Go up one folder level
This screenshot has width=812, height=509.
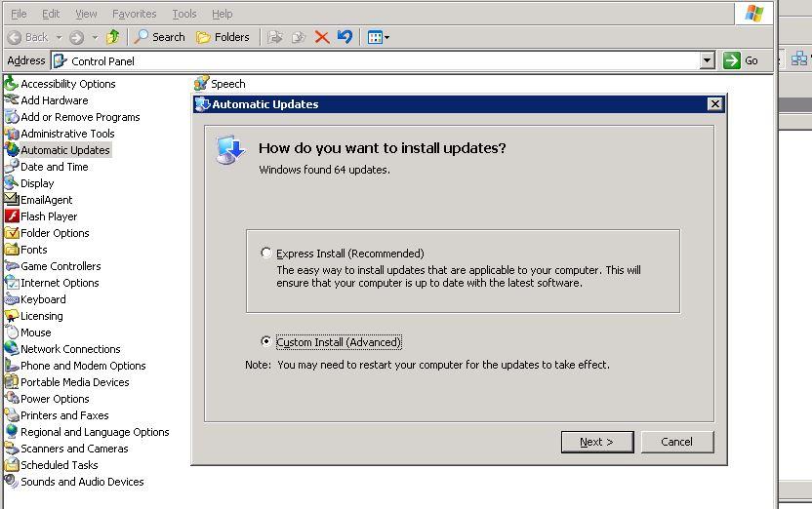coord(113,37)
